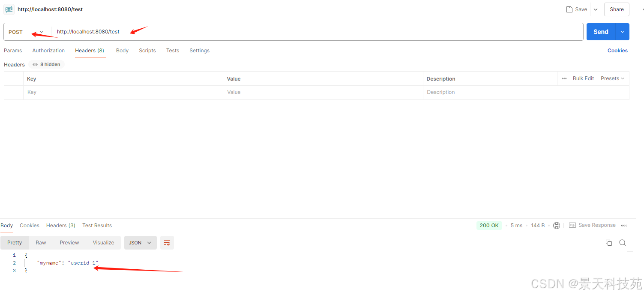Open response Headers (3) tab

coord(61,226)
